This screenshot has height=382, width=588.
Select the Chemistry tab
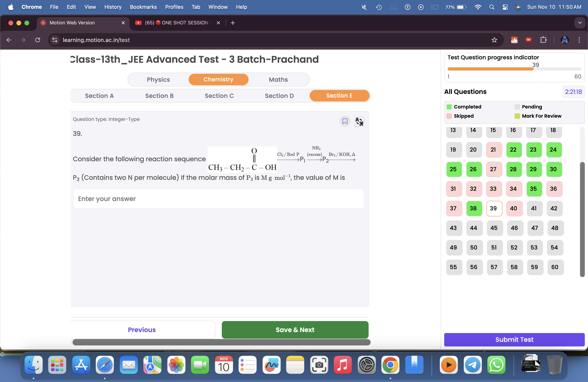[219, 79]
